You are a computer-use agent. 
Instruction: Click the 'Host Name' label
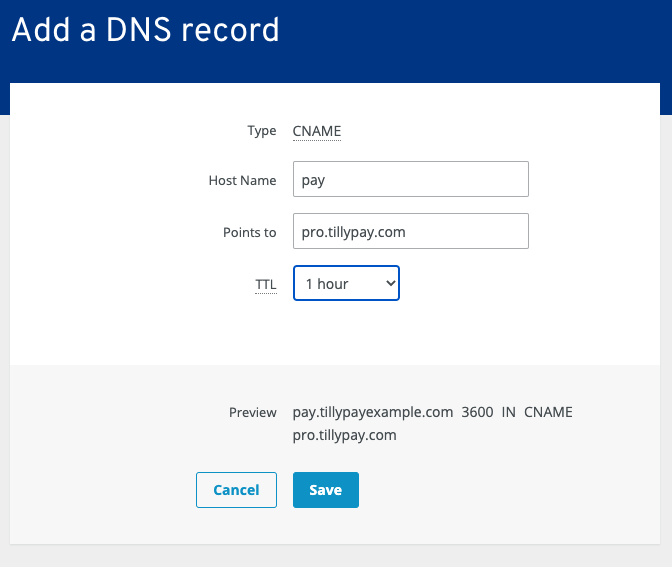tap(242, 180)
